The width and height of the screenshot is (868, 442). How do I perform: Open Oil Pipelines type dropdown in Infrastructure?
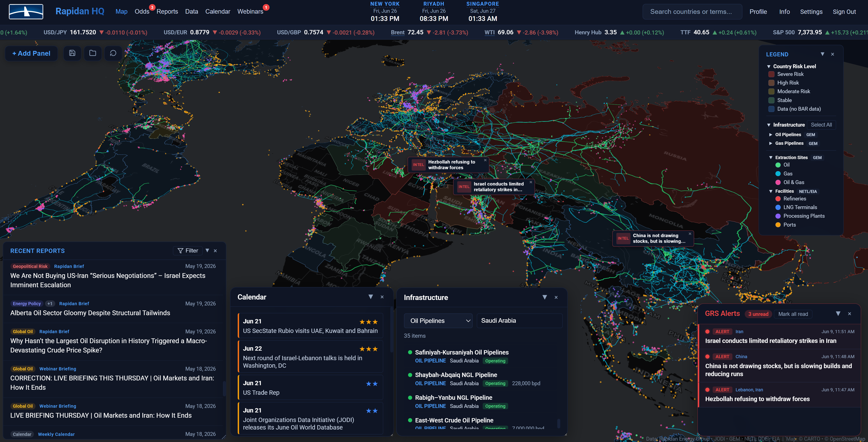pos(438,321)
